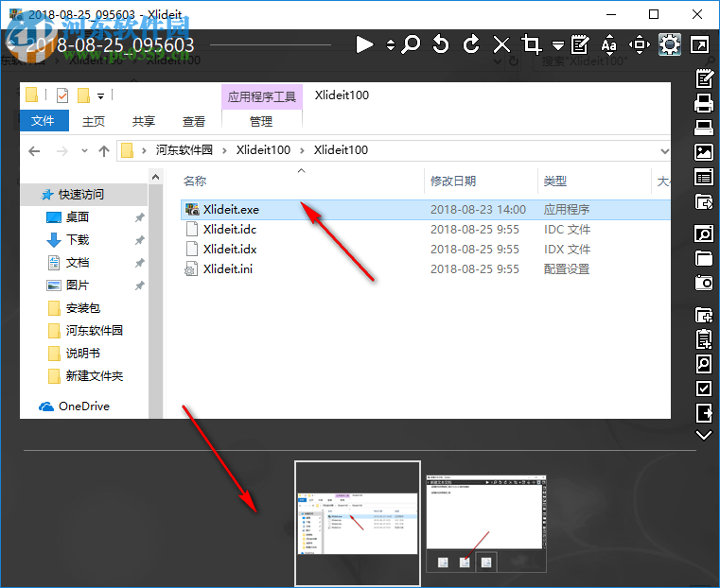Open the notepad edit icon in top toolbar
Viewport: 720px width, 588px height.
tap(580, 44)
